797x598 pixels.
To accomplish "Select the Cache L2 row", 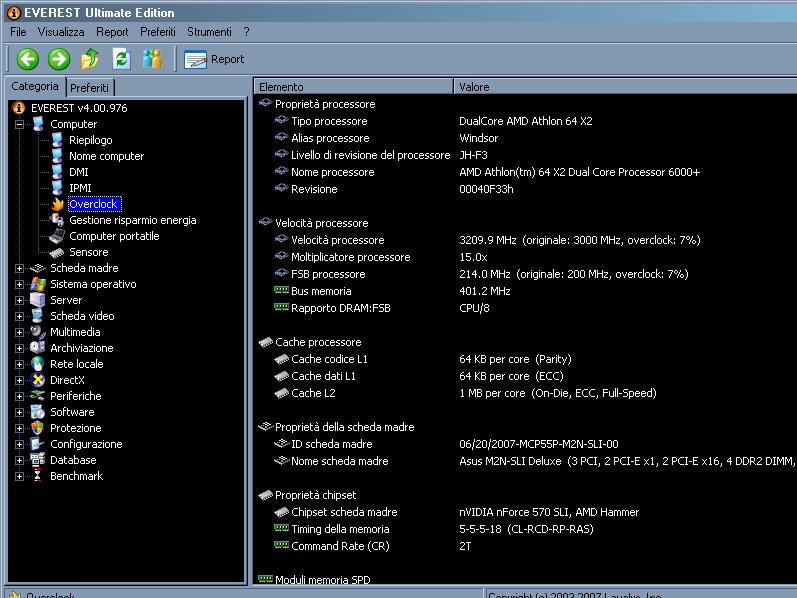I will click(x=526, y=393).
